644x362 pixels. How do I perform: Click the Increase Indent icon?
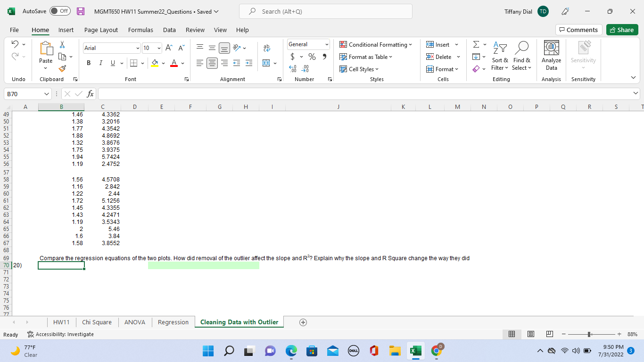pos(249,63)
